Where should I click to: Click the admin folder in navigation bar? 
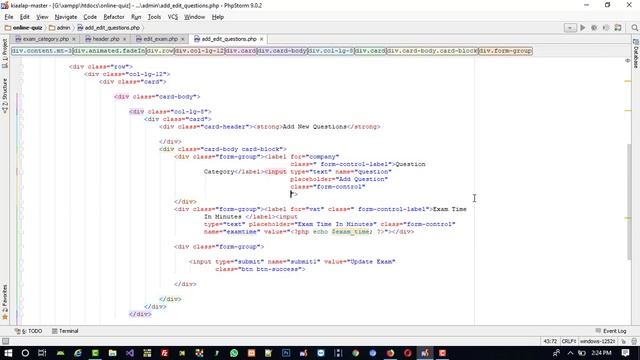(x=60, y=28)
